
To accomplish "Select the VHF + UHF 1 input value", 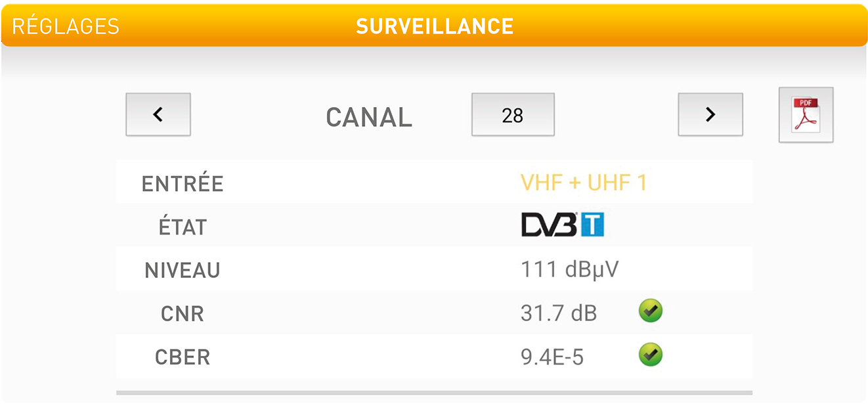I will [x=583, y=183].
